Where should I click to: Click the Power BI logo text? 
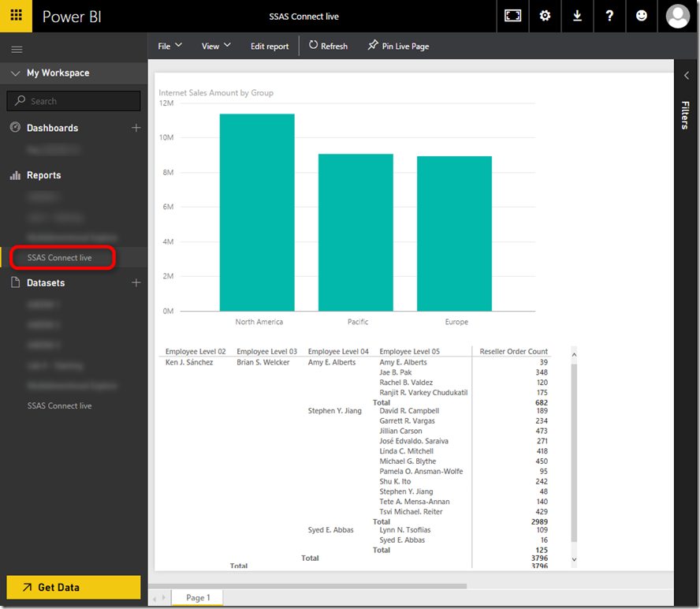tap(72, 17)
